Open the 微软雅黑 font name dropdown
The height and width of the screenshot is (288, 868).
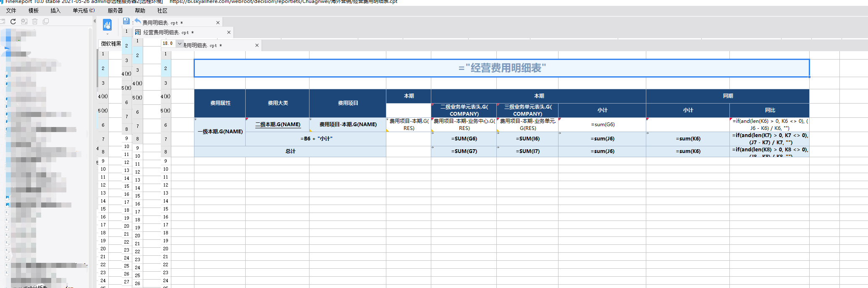(x=110, y=44)
